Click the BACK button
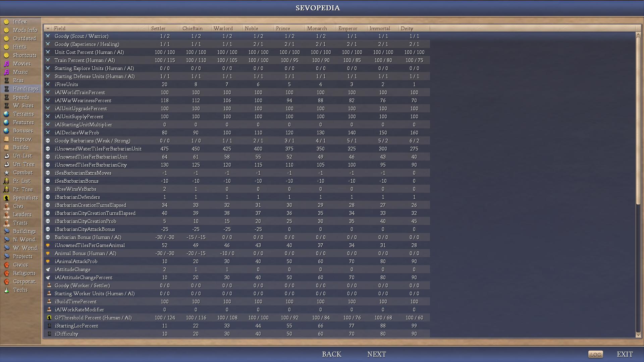644x362 pixels. [x=331, y=354]
